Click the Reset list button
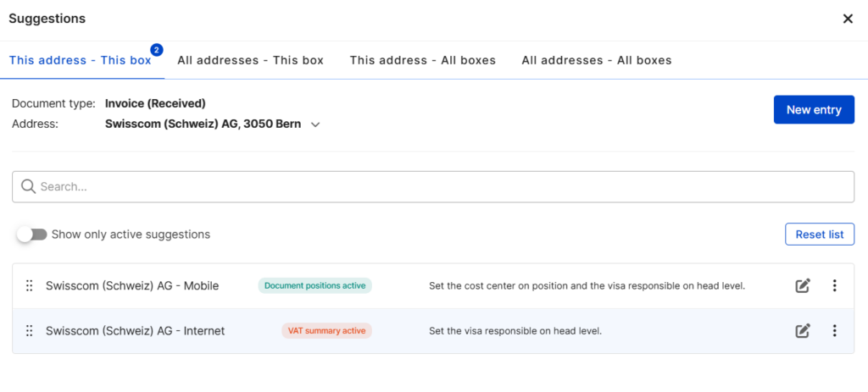This screenshot has width=868, height=392. click(819, 235)
